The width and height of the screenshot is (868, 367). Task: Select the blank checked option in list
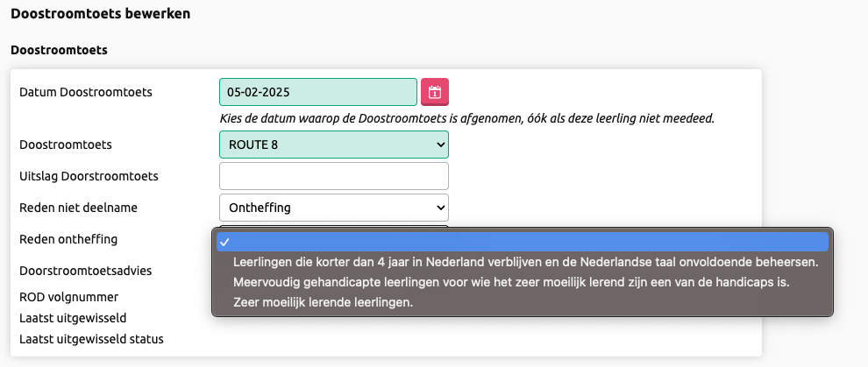(522, 242)
